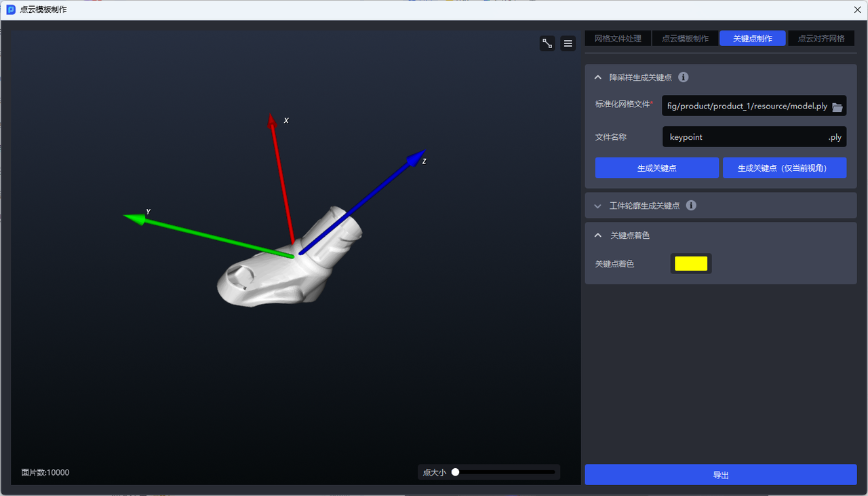Open the hamburger menu in the 3D viewport
The height and width of the screenshot is (496, 868).
pos(568,43)
